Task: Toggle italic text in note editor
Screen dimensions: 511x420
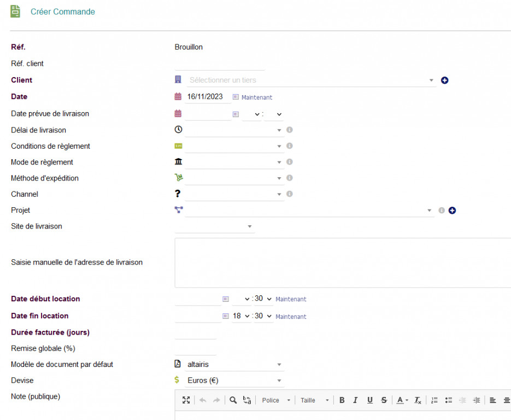Action: 356,400
